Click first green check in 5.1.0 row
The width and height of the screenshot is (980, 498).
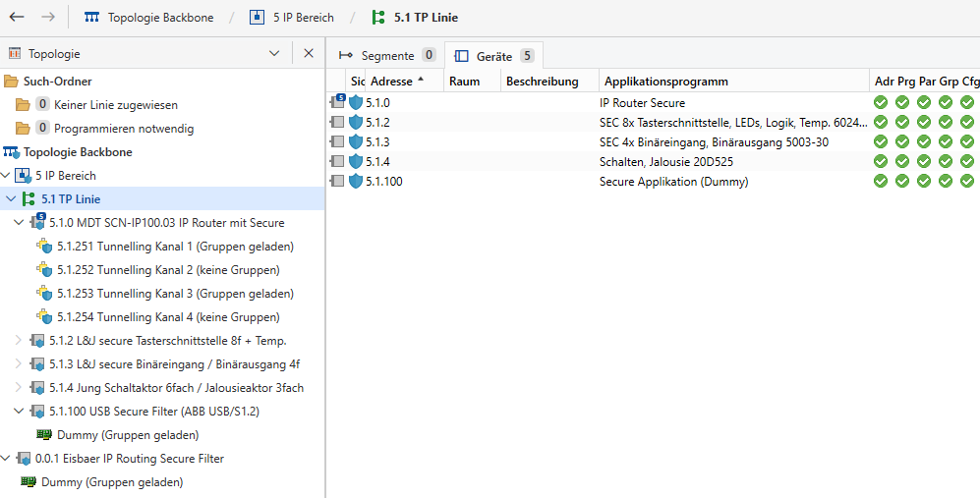click(881, 102)
